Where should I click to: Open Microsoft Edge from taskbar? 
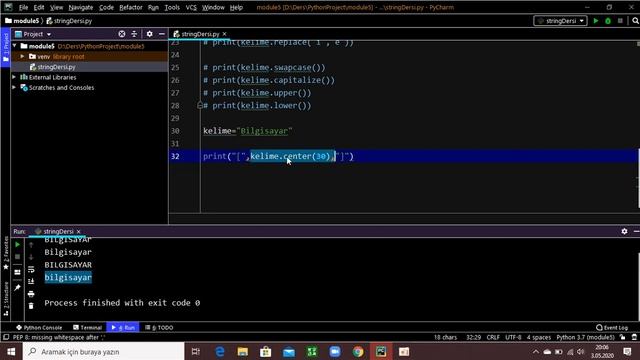[220, 351]
